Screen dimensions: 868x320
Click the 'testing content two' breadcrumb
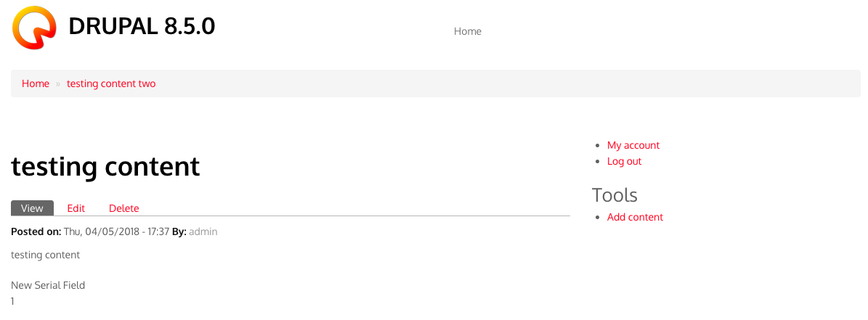111,83
